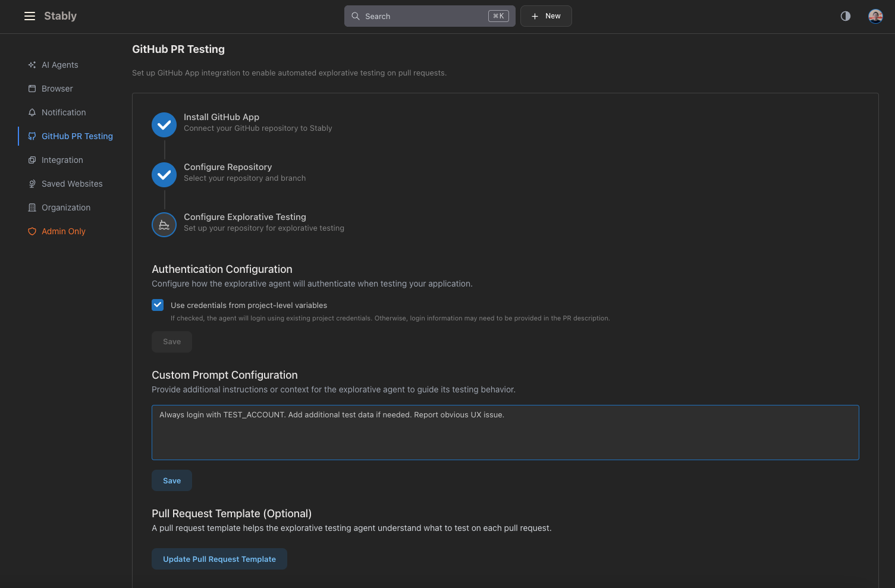Image resolution: width=895 pixels, height=588 pixels.
Task: Open Organization settings
Action: (x=66, y=207)
